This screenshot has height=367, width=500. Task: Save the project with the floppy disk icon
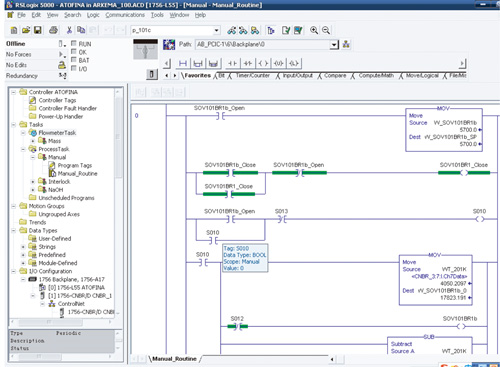(38, 30)
